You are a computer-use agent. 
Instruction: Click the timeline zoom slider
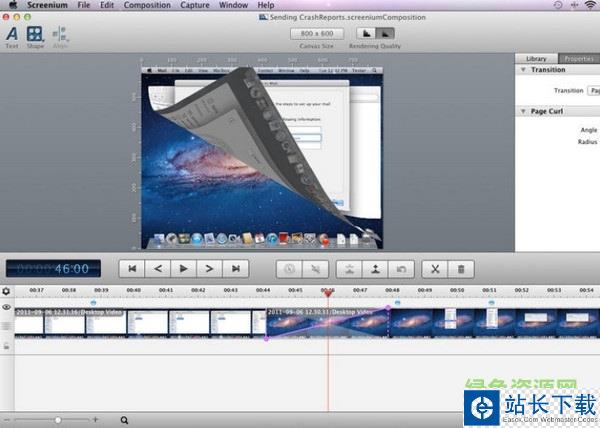pos(58,420)
